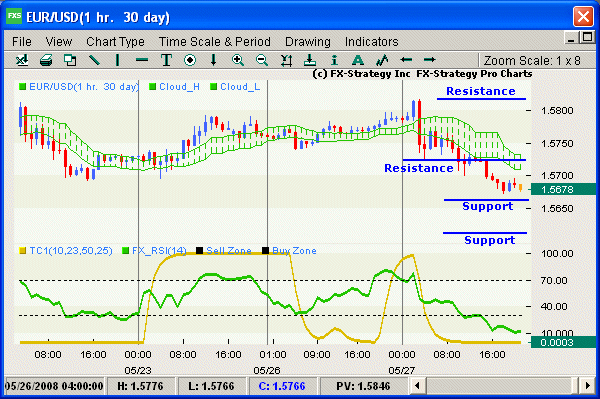Click the PV: 1.5846 status field
Viewport: 600px width, 399px height.
click(x=363, y=386)
